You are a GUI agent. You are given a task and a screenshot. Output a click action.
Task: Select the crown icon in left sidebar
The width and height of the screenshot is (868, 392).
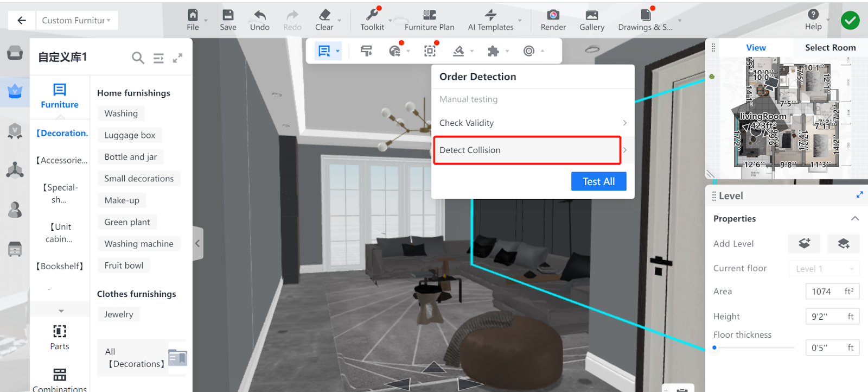point(15,91)
